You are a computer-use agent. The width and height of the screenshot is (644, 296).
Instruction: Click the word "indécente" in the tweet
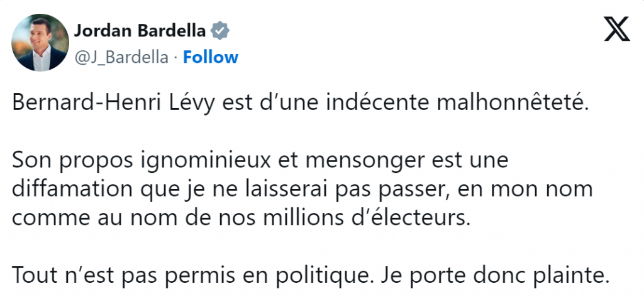pos(380,104)
